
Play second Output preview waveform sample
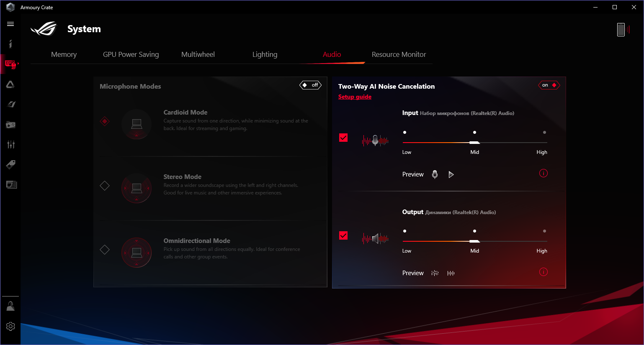tap(451, 273)
